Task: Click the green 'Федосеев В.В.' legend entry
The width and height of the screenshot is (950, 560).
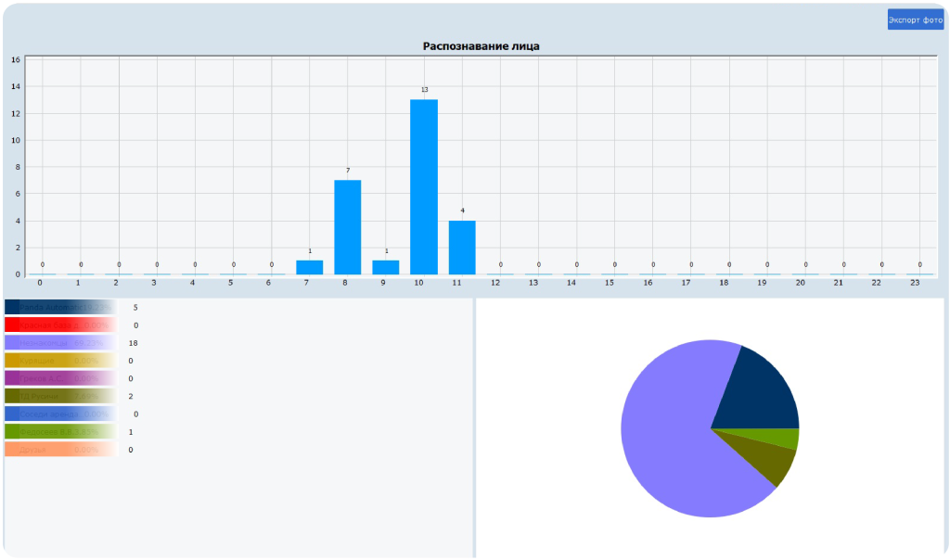Action: pyautogui.click(x=59, y=431)
